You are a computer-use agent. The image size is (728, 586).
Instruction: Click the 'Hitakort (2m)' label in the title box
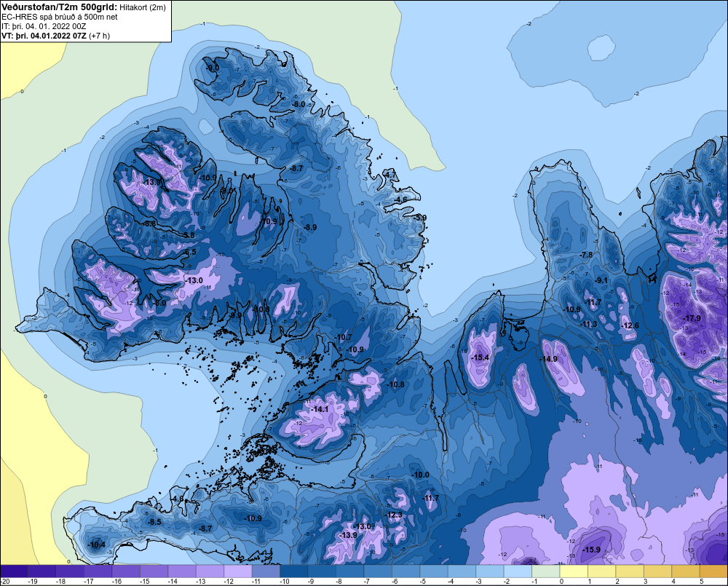pyautogui.click(x=143, y=7)
